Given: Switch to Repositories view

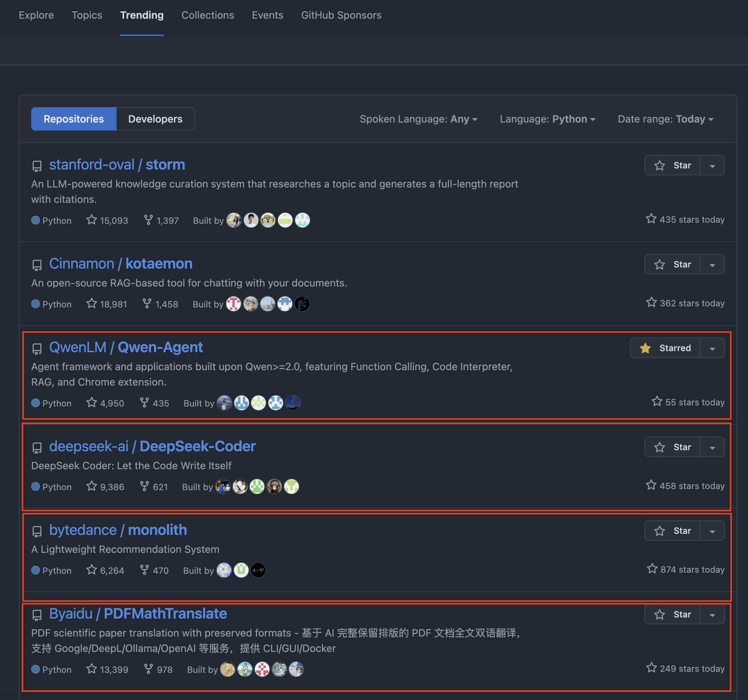Looking at the screenshot, I should tap(74, 119).
